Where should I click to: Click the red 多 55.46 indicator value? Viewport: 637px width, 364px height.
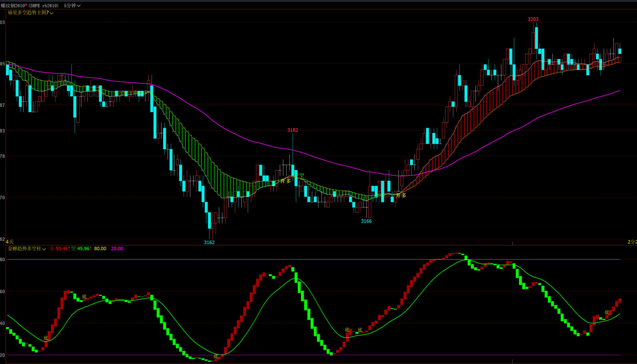pos(60,249)
